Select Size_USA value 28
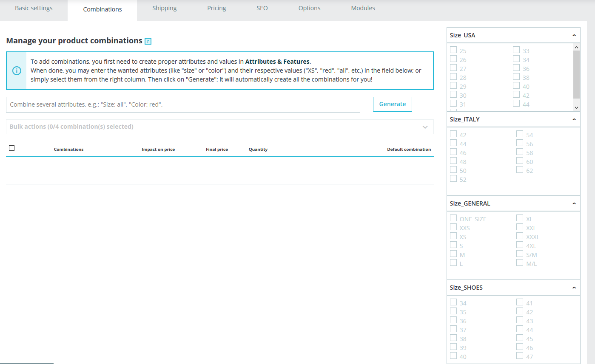 coord(453,76)
